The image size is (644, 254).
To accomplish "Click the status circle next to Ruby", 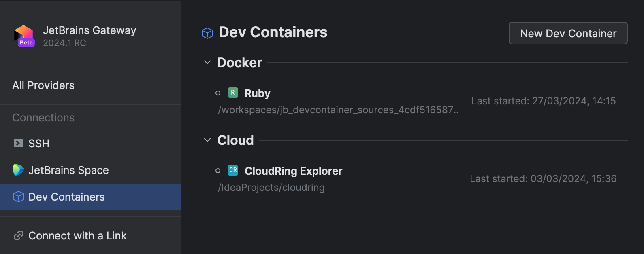I will [218, 93].
